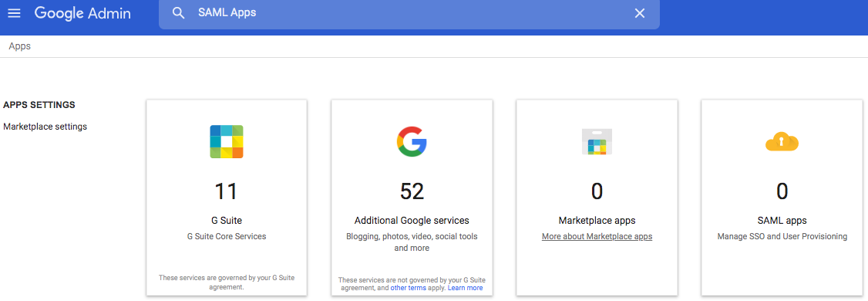The height and width of the screenshot is (301, 868).
Task: Click the Google Admin logo
Action: (x=82, y=13)
